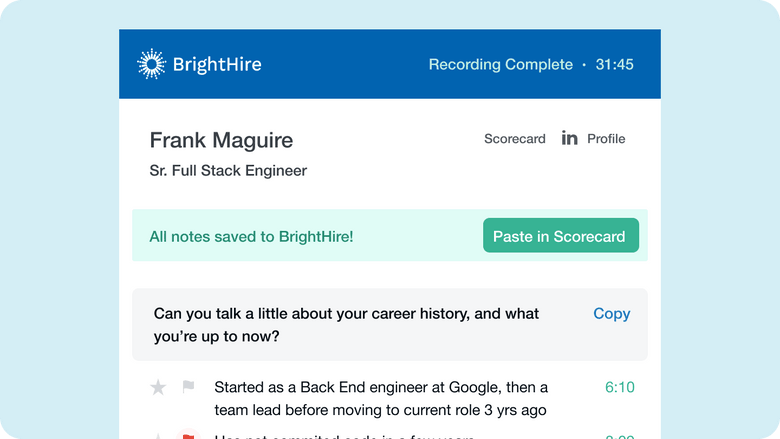
Task: Select the Frank Maguire candidate name
Action: tap(221, 140)
